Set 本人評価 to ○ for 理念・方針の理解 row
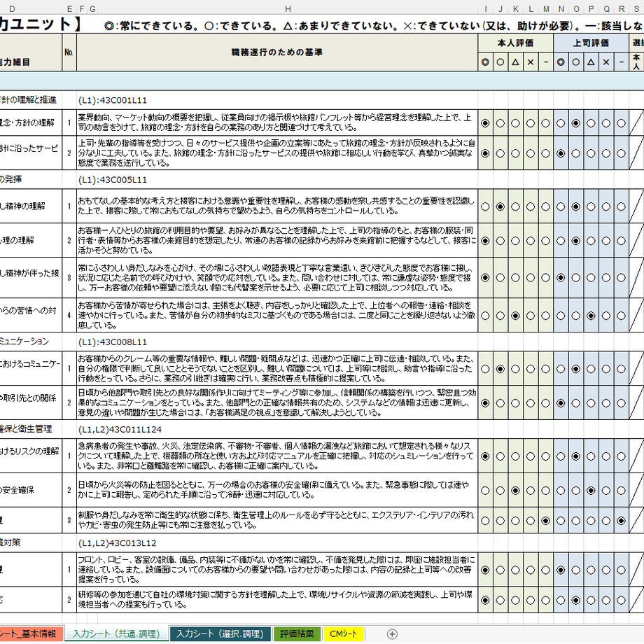Image resolution: width=644 pixels, height=644 pixels. tap(500, 123)
